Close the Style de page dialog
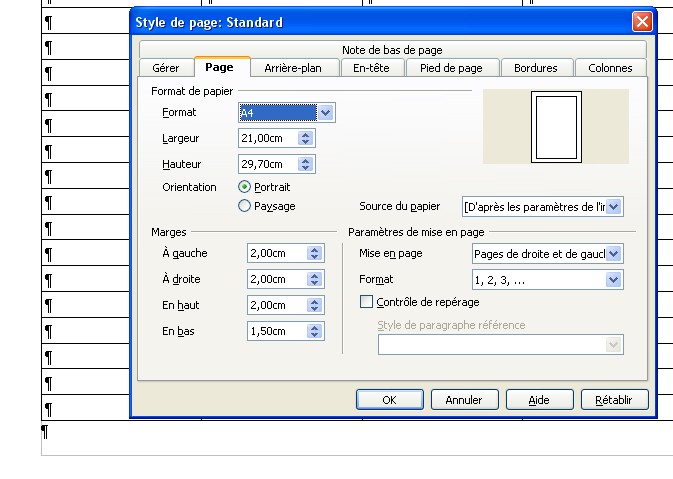Screen dimensions: 673x479 click(642, 21)
